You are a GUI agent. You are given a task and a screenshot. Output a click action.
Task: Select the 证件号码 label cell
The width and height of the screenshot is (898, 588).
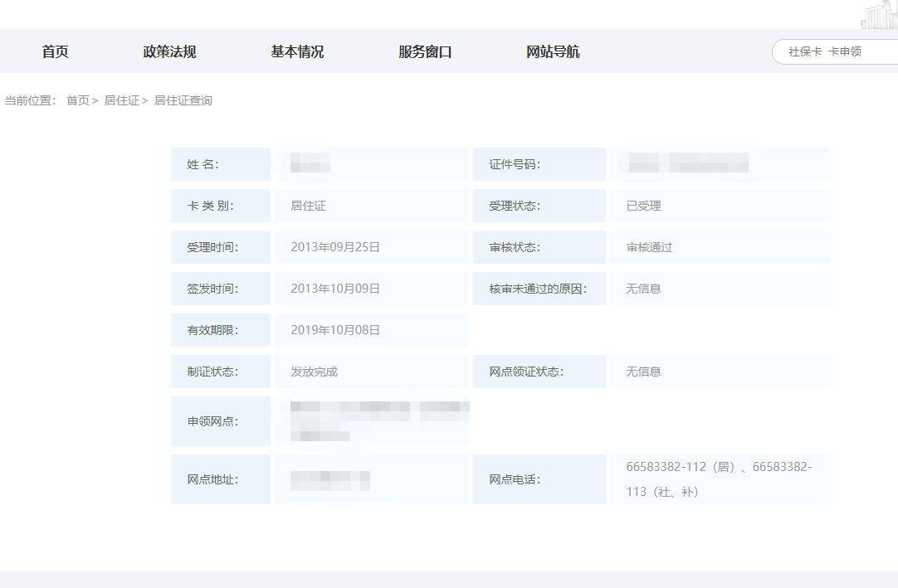[539, 164]
